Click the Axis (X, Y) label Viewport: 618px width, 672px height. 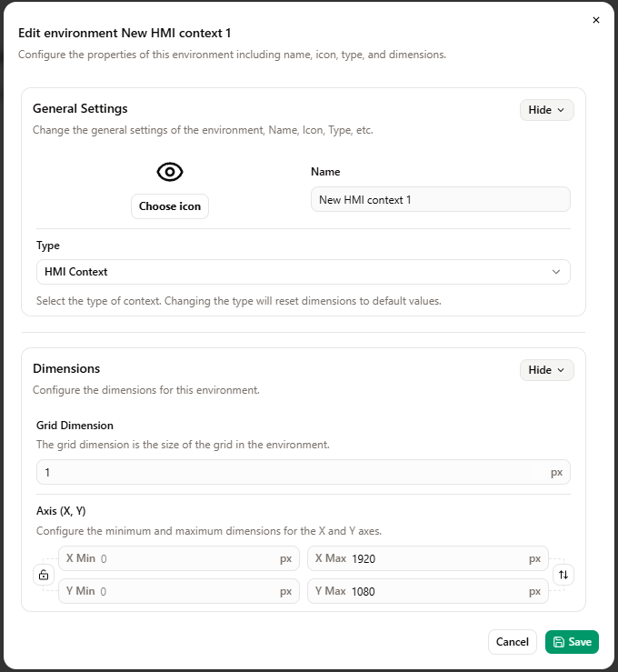(x=61, y=511)
